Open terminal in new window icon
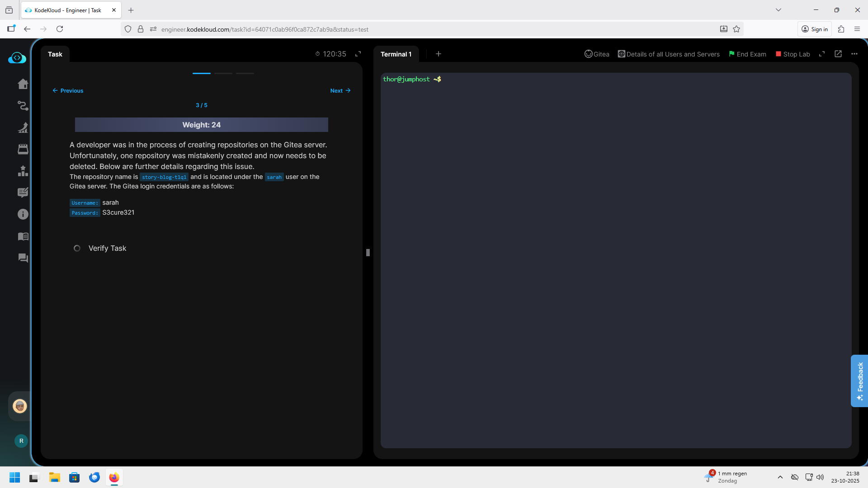Image resolution: width=868 pixels, height=488 pixels. pos(838,54)
